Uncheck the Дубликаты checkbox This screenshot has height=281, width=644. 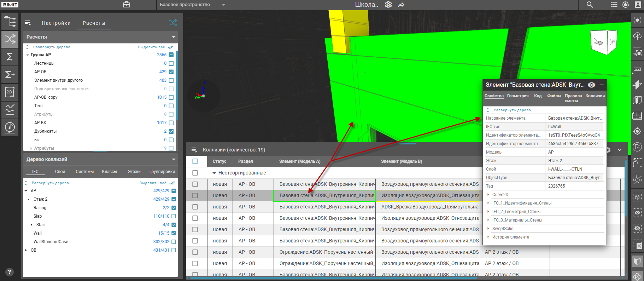[171, 131]
